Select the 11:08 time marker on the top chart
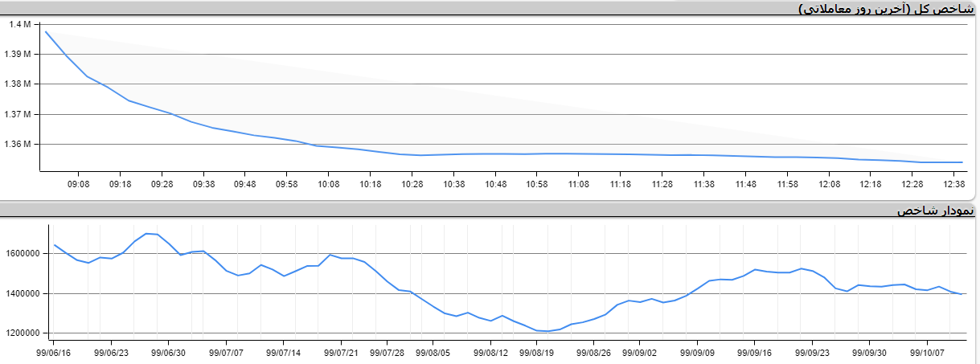 [x=578, y=184]
